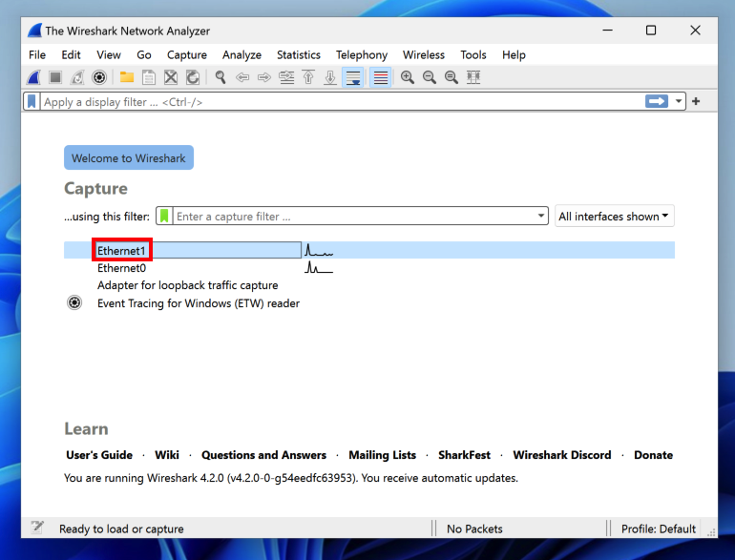Open capture options gear icon in toolbar
The width and height of the screenshot is (735, 560).
tap(99, 77)
